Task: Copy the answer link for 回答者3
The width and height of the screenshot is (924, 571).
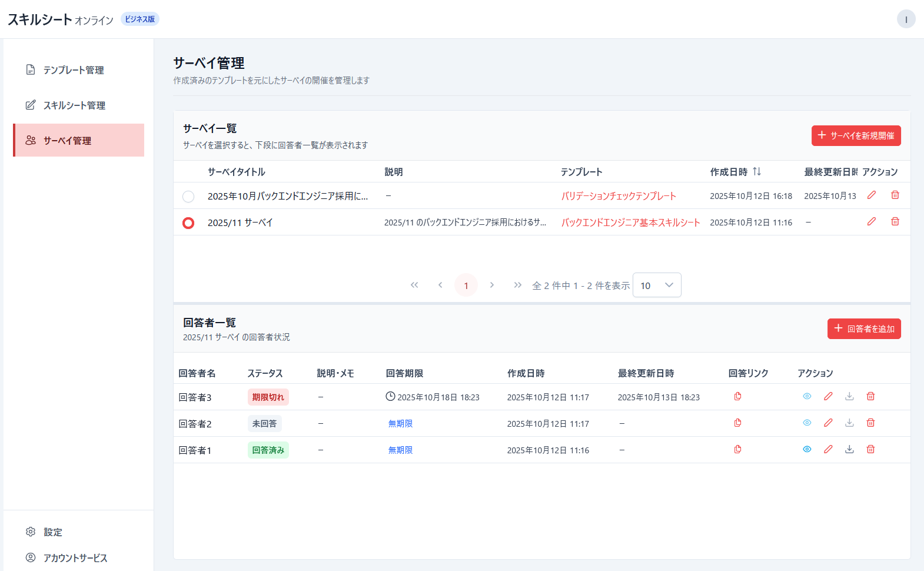Action: [x=737, y=396]
